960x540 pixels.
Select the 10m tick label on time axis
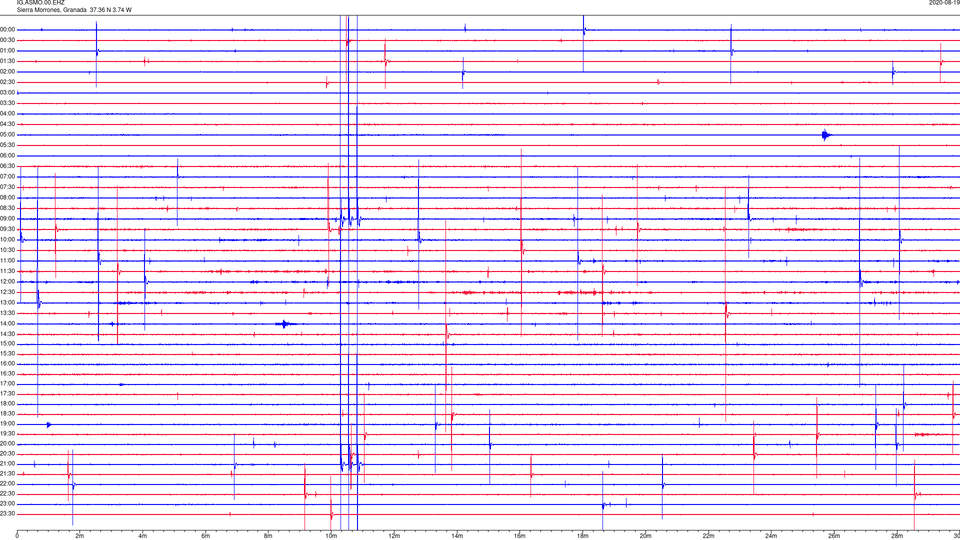[x=331, y=536]
